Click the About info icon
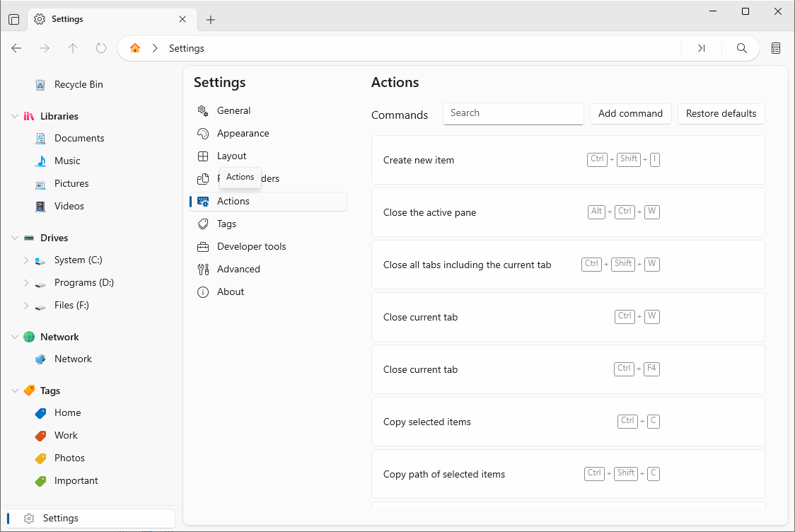 click(203, 292)
